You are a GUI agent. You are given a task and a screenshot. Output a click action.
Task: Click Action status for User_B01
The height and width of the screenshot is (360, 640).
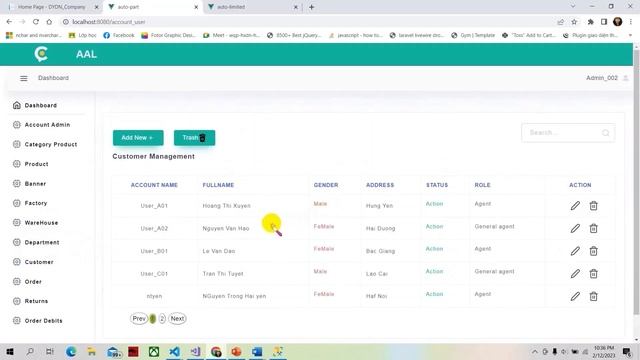click(434, 249)
